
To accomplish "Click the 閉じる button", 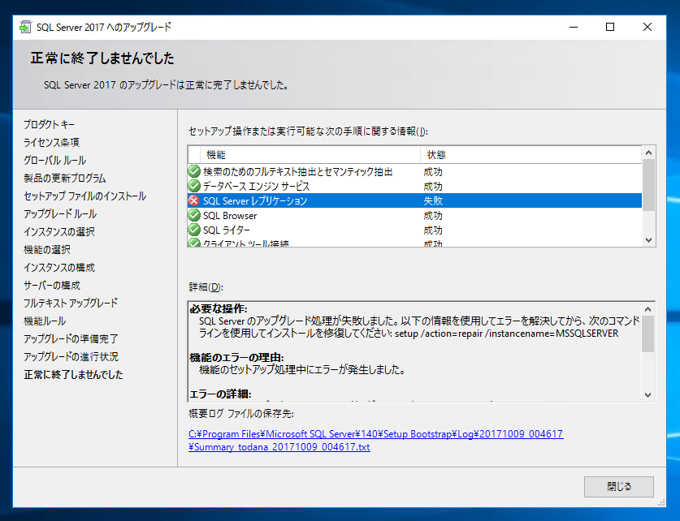I will [x=618, y=486].
